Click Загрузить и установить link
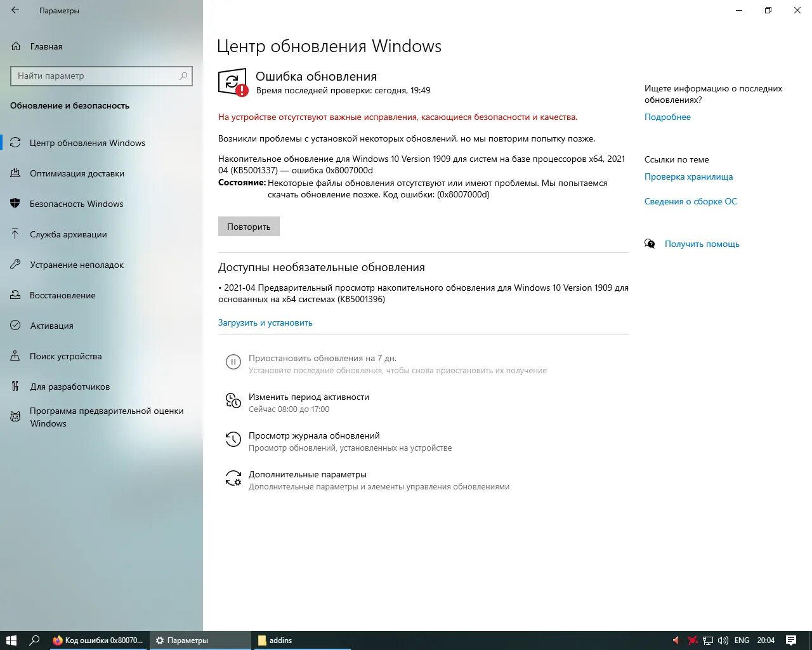This screenshot has width=812, height=650. (265, 322)
